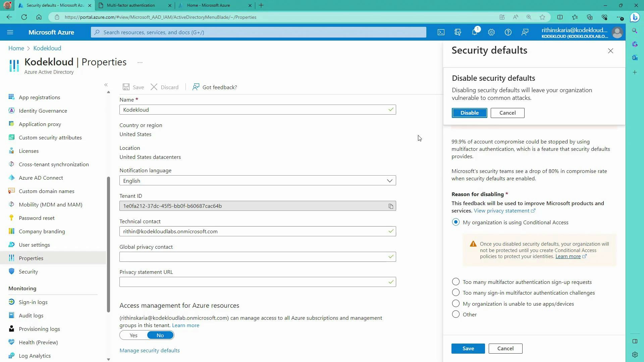The width and height of the screenshot is (644, 362).
Task: Collapse the left navigation pane
Action: (106, 85)
